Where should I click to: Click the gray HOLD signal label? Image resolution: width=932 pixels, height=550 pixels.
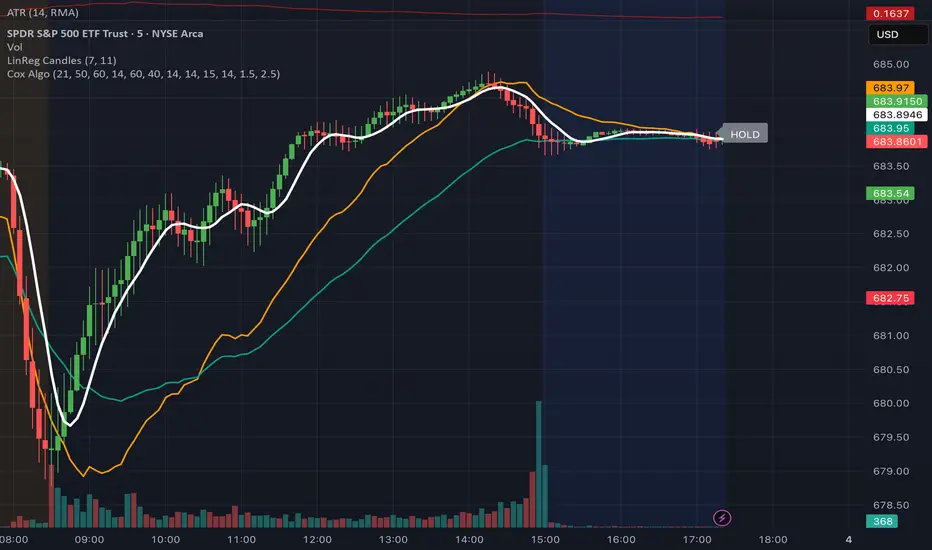click(x=745, y=134)
